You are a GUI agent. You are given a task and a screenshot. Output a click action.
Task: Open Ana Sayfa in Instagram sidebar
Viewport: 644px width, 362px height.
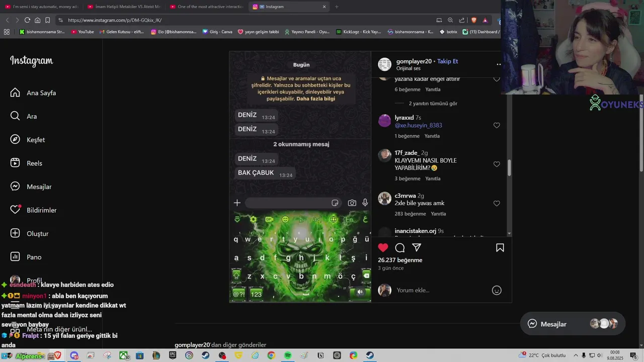coord(33,93)
